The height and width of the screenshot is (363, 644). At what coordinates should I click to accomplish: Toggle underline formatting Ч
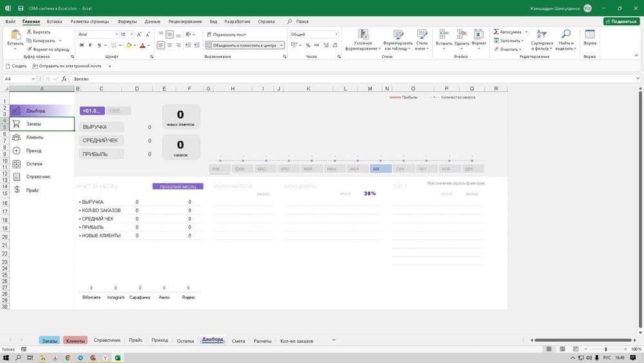(x=99, y=45)
